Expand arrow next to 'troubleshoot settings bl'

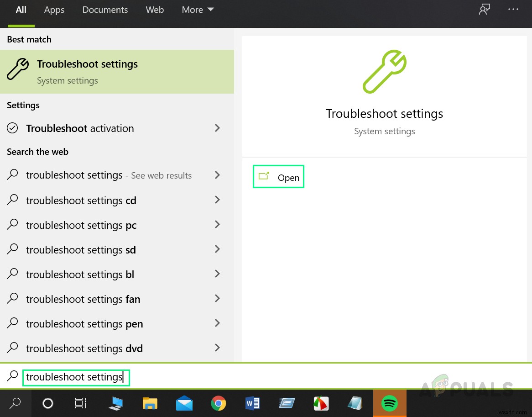(218, 274)
